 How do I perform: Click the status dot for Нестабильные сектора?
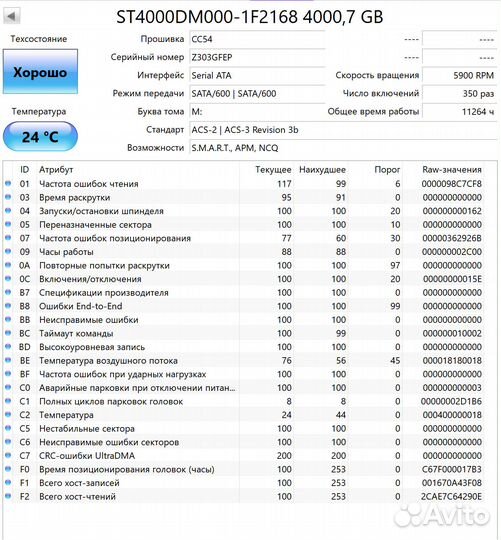(x=8, y=428)
